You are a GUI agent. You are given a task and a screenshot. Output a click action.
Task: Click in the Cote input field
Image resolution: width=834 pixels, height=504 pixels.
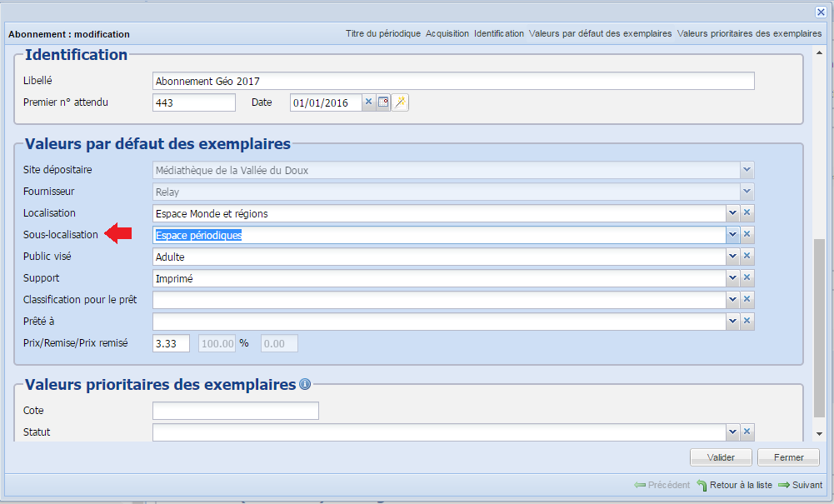pos(235,410)
